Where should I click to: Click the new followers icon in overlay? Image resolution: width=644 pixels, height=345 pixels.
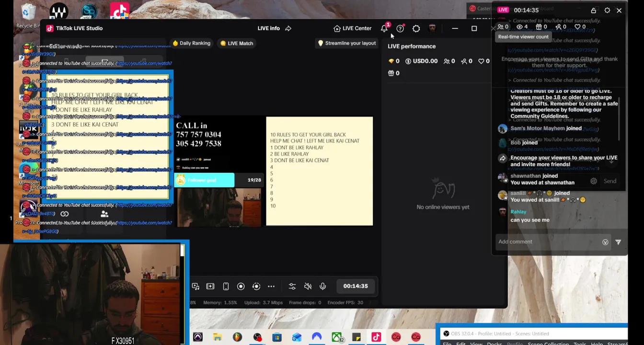[561, 27]
